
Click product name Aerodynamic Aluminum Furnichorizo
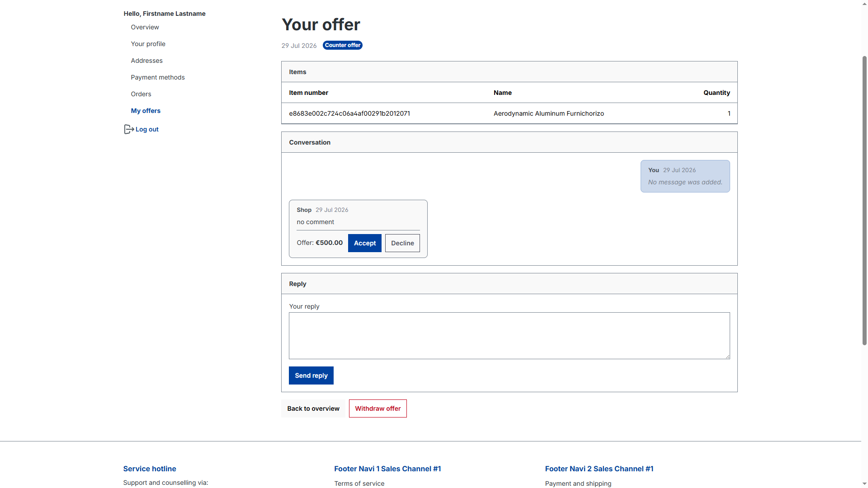(x=549, y=113)
